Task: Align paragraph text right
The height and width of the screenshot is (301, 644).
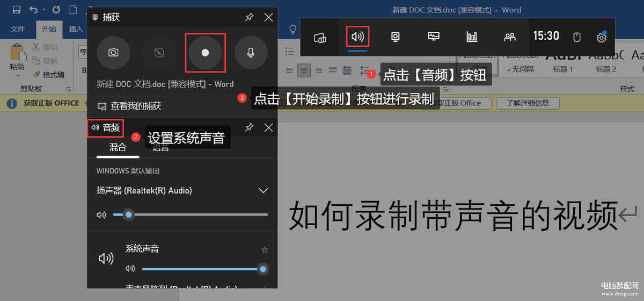Action: click(318, 70)
